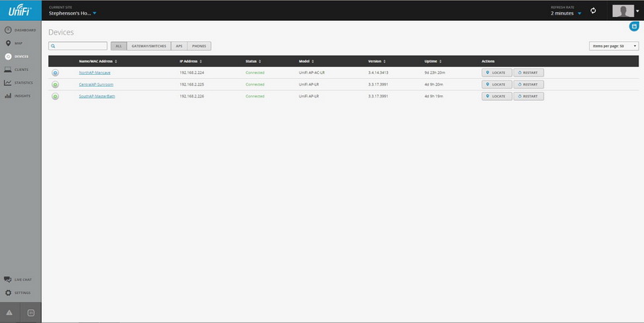This screenshot has height=323, width=644.
Task: Click uptime 4d 9h 19m
Action: pyautogui.click(x=434, y=96)
